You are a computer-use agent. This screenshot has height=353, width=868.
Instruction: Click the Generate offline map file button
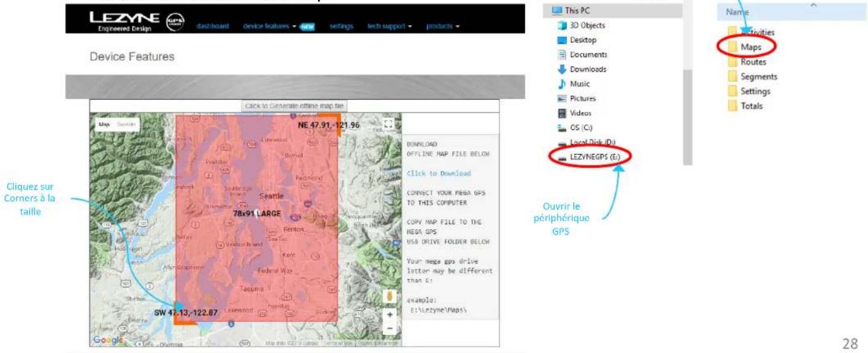pyautogui.click(x=294, y=106)
